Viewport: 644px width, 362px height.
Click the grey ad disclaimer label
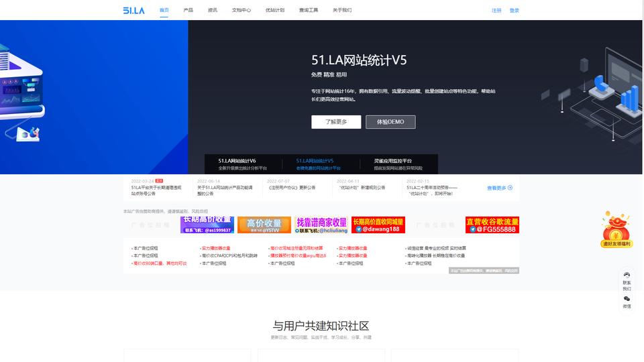[x=484, y=271]
